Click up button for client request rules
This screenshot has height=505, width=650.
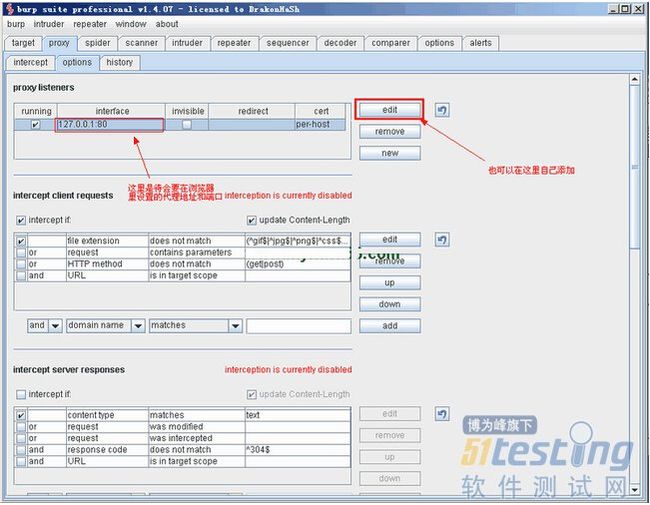point(390,282)
